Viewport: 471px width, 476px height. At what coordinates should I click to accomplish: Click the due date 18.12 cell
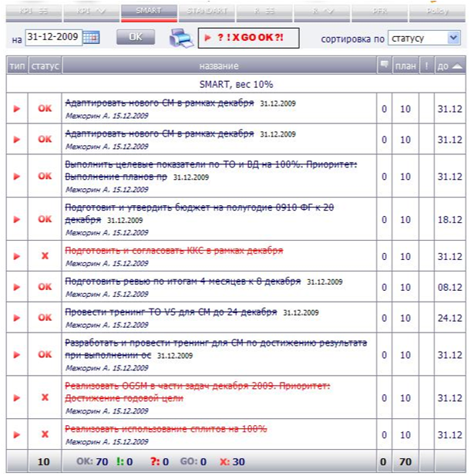tap(449, 219)
